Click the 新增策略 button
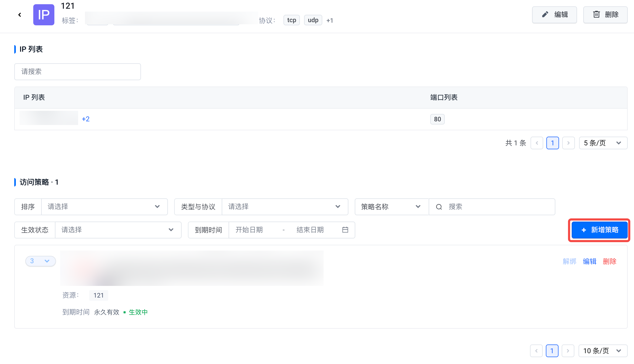The height and width of the screenshot is (364, 634). point(599,230)
